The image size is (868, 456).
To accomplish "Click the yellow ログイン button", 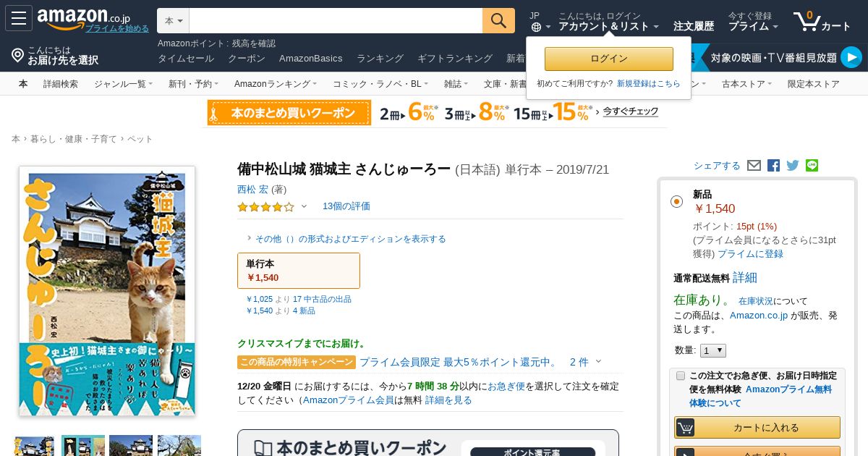I will [609, 59].
